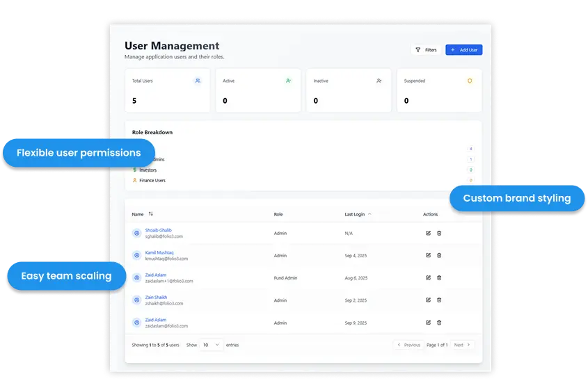Screen dimensions: 588x381
Task: Open Shoaib Ghalib user name link
Action: coord(158,230)
